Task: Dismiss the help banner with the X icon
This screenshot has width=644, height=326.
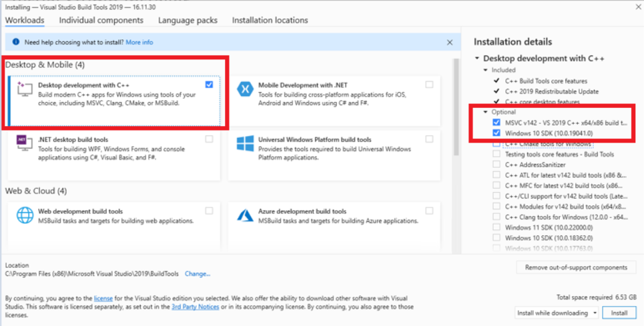Action: pos(449,42)
